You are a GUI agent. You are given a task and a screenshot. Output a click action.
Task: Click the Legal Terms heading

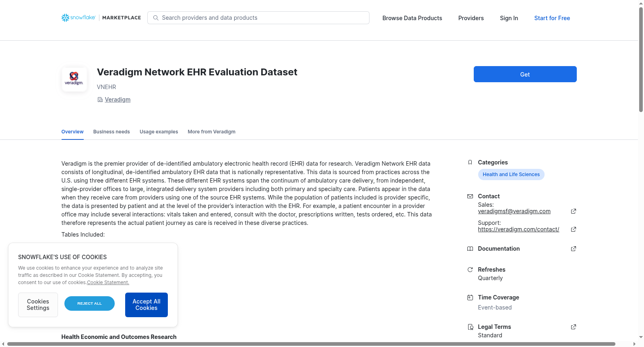coord(494,327)
